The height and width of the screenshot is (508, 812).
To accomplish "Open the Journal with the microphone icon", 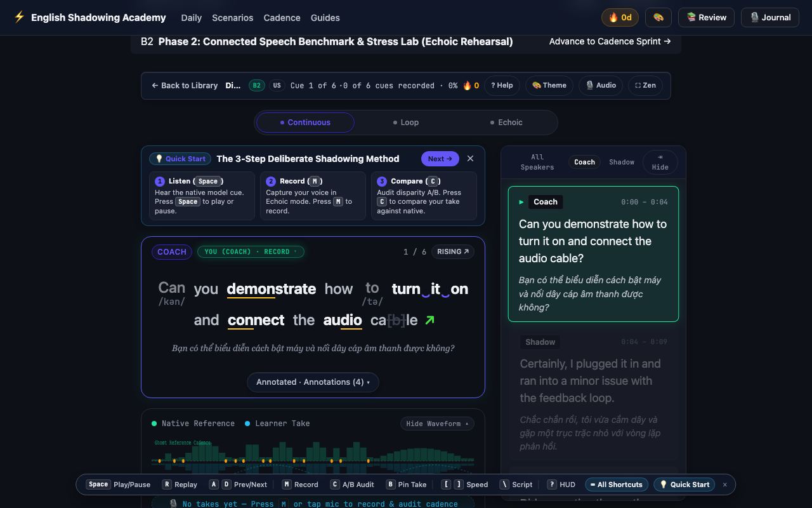I will coord(770,17).
